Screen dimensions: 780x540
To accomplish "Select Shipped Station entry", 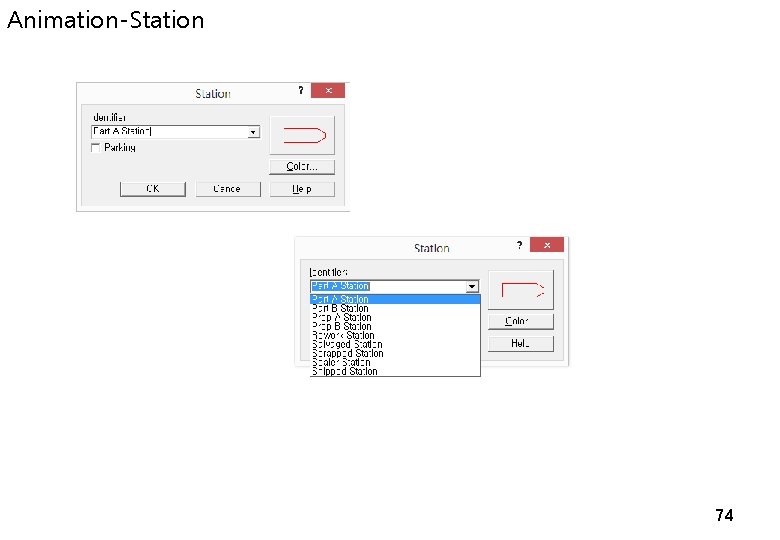I will click(395, 371).
